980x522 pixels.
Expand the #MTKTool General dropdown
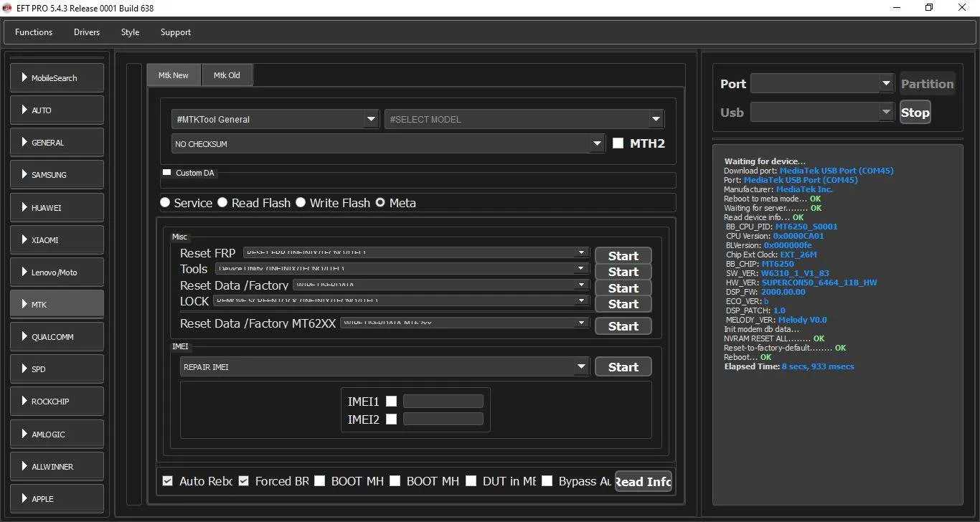click(x=275, y=120)
